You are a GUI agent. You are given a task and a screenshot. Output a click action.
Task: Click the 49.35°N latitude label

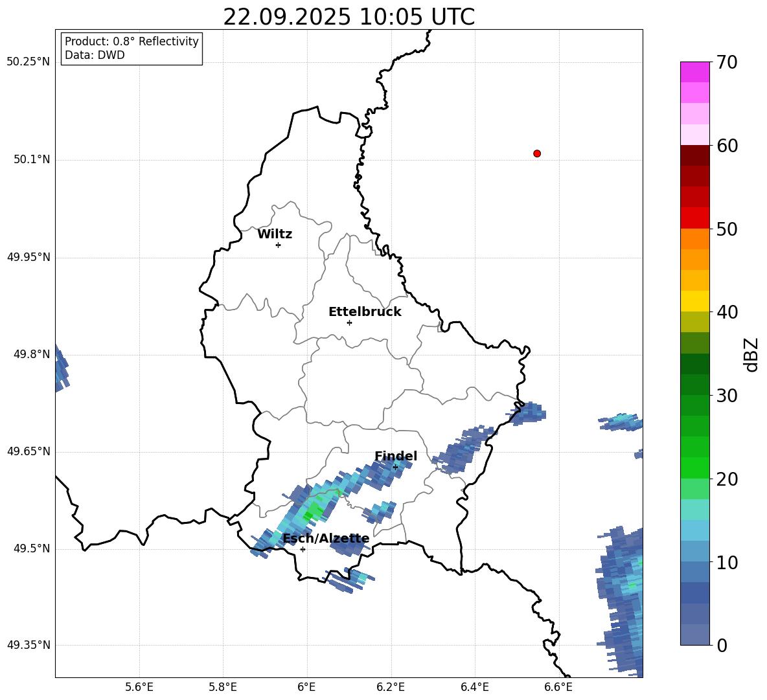29,645
